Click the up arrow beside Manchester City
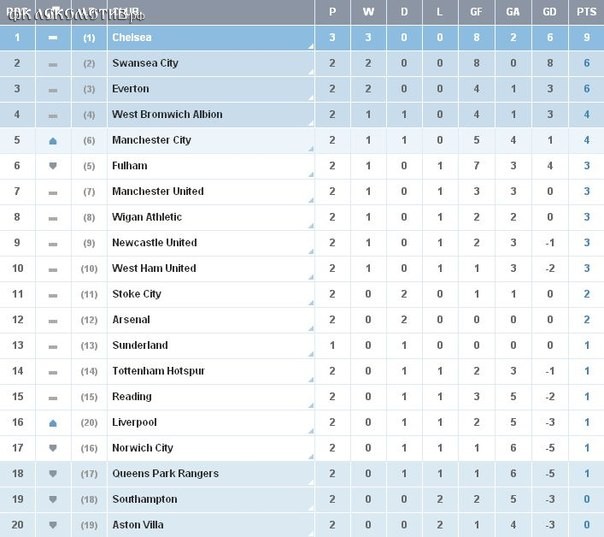The height and width of the screenshot is (537, 604). click(53, 141)
